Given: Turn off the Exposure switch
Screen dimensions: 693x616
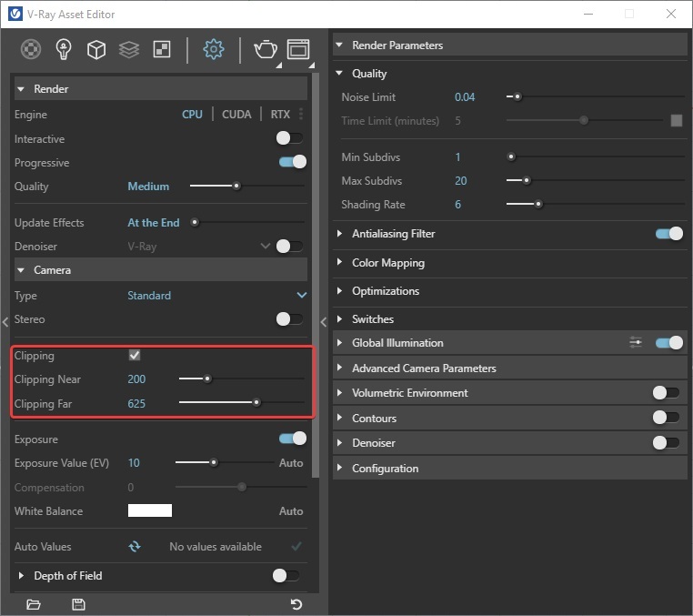Looking at the screenshot, I should click(x=293, y=439).
